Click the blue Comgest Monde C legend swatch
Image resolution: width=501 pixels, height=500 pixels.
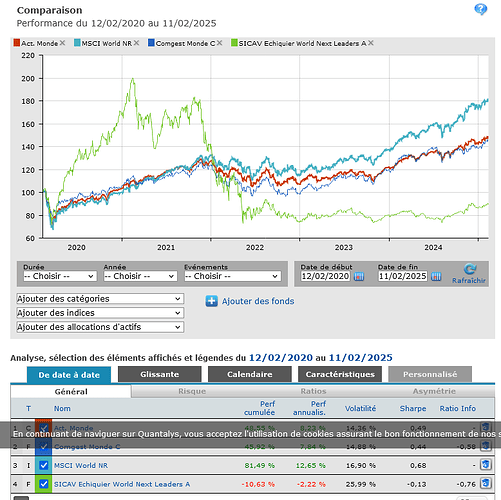[151, 43]
